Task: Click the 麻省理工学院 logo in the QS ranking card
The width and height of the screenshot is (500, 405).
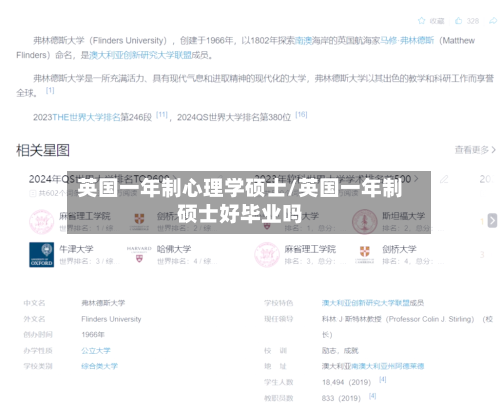Action: tap(41, 222)
